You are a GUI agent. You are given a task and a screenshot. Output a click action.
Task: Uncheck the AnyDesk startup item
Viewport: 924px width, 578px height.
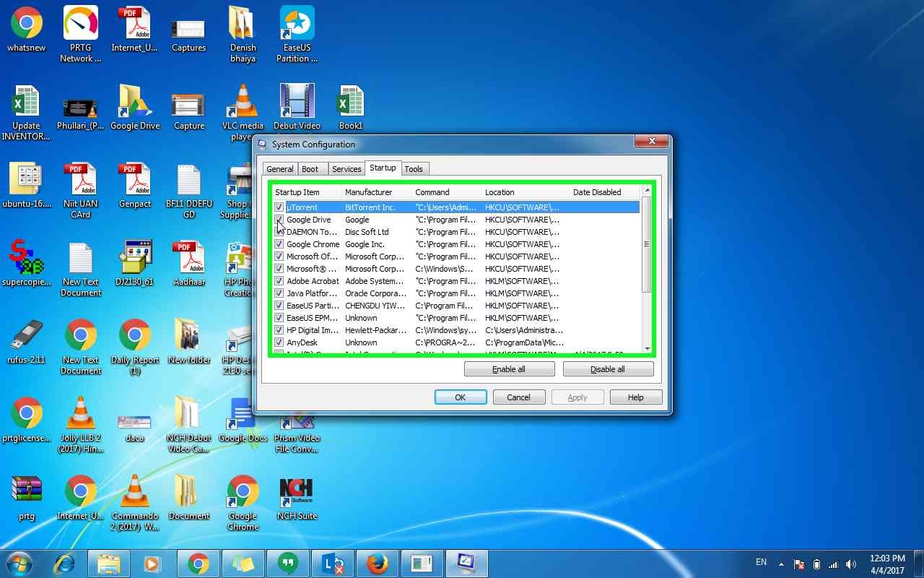click(x=279, y=342)
